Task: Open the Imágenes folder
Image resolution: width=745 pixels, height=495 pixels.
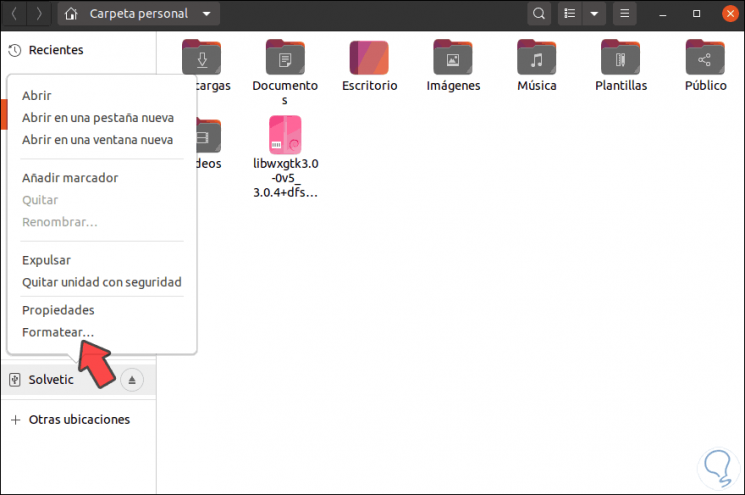Action: coord(453,57)
